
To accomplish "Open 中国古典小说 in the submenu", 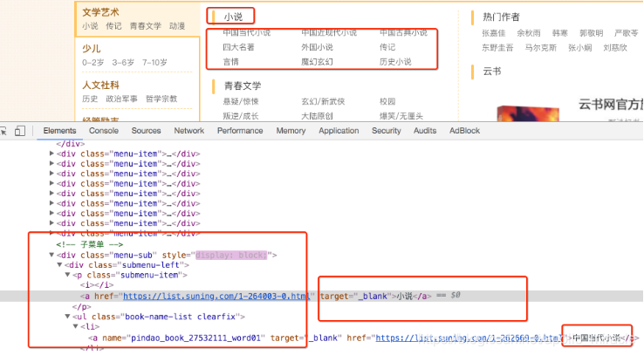I will [x=403, y=32].
